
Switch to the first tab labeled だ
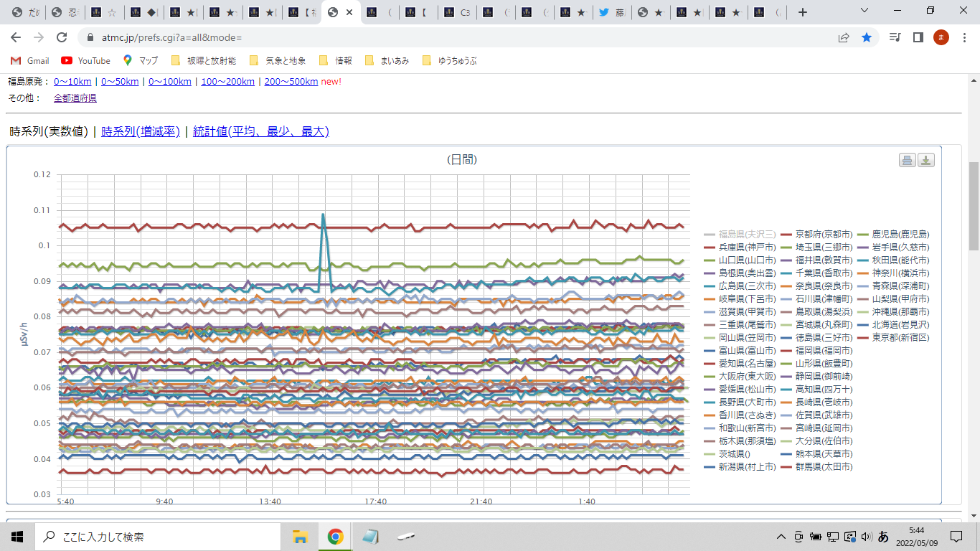click(25, 12)
